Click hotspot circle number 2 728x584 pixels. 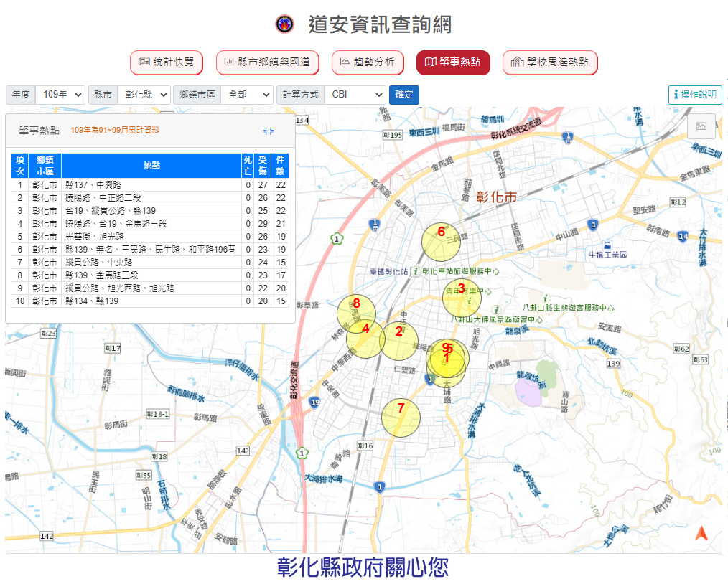point(398,341)
